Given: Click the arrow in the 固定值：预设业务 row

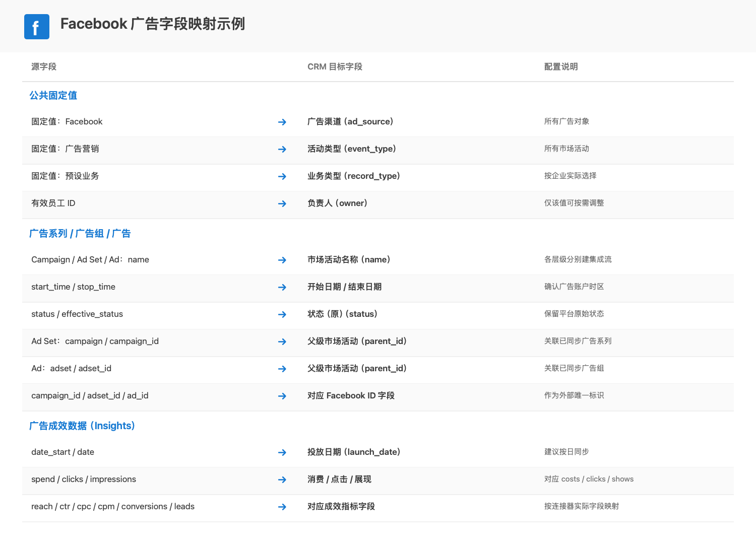Looking at the screenshot, I should [x=282, y=176].
